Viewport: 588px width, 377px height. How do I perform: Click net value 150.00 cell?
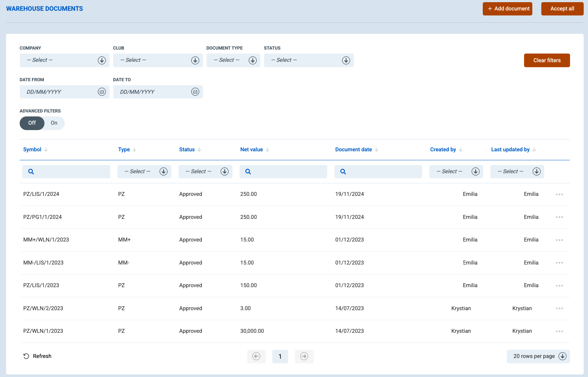[x=249, y=286]
